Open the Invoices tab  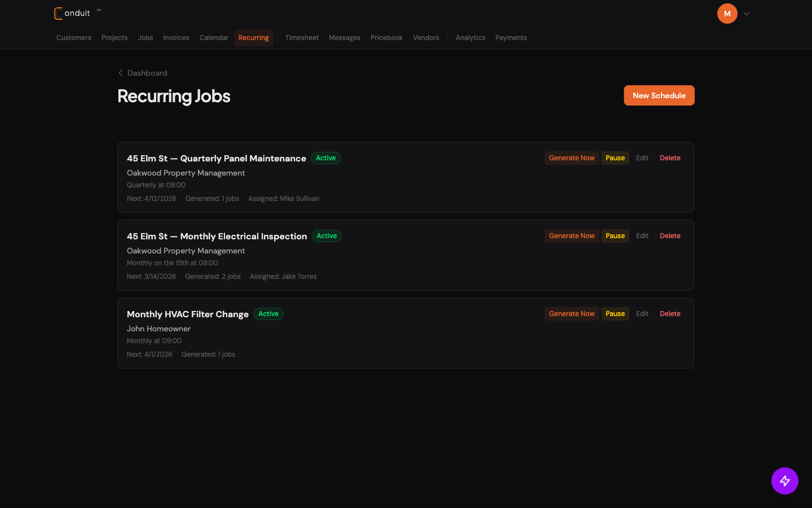(176, 38)
